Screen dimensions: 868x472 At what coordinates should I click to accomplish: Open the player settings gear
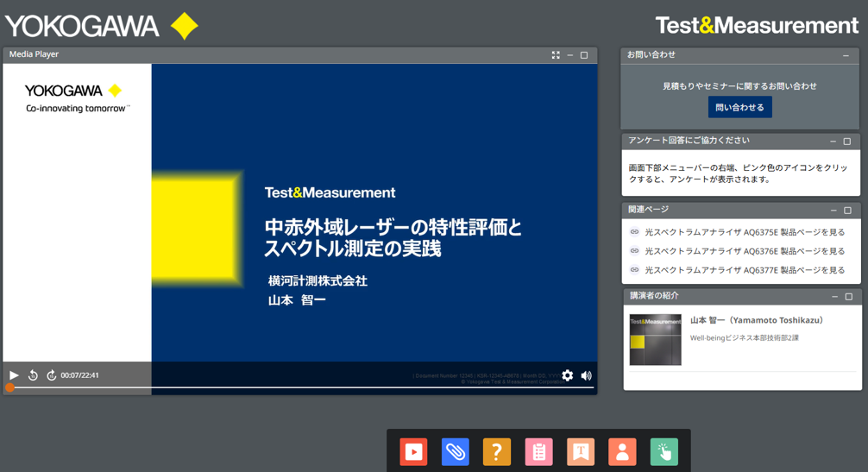(568, 375)
